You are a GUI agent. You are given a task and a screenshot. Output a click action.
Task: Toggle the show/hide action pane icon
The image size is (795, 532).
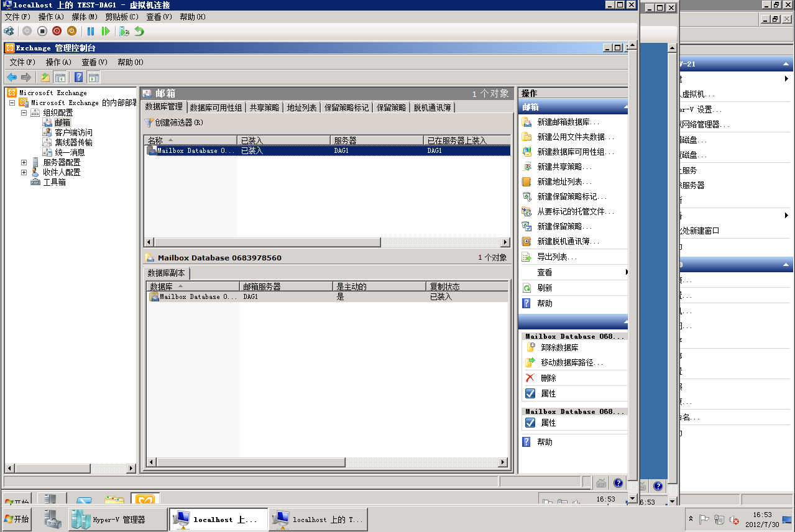tap(94, 77)
